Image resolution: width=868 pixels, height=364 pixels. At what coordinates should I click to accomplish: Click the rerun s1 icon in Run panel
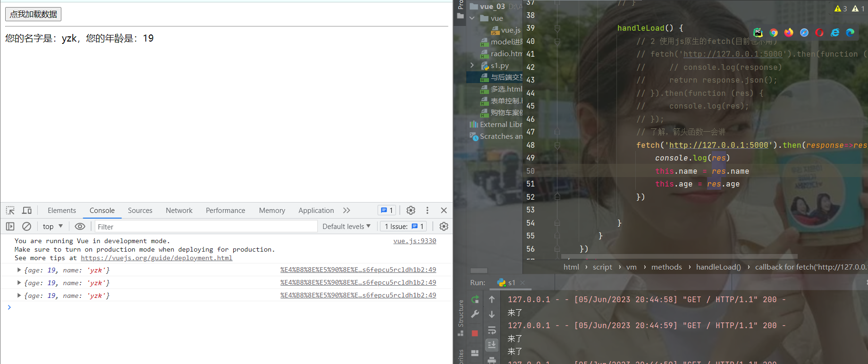475,299
